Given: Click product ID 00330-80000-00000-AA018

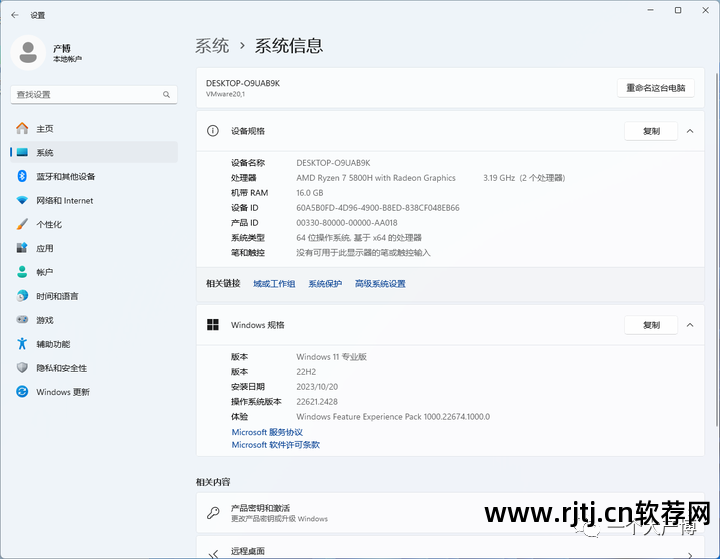Looking at the screenshot, I should (347, 223).
